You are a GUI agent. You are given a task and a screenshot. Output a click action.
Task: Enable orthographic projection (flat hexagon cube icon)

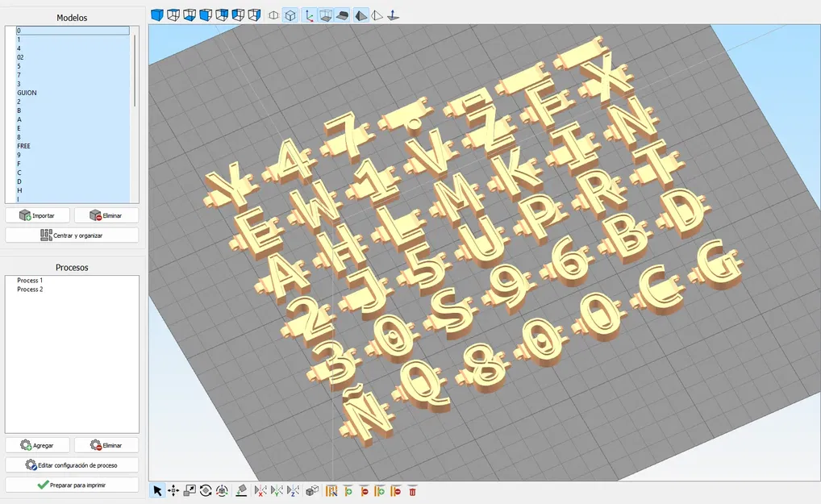273,15
